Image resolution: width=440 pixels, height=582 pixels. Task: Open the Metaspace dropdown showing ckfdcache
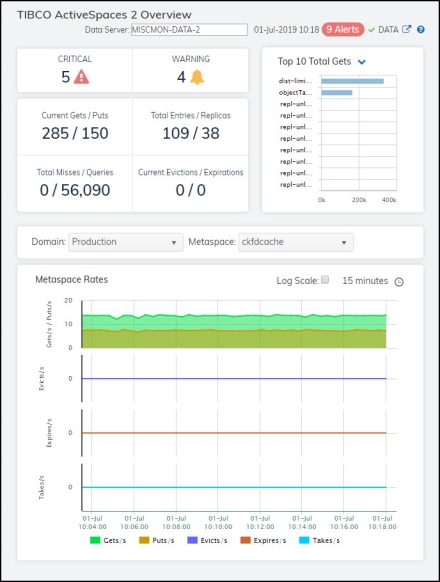click(x=296, y=242)
